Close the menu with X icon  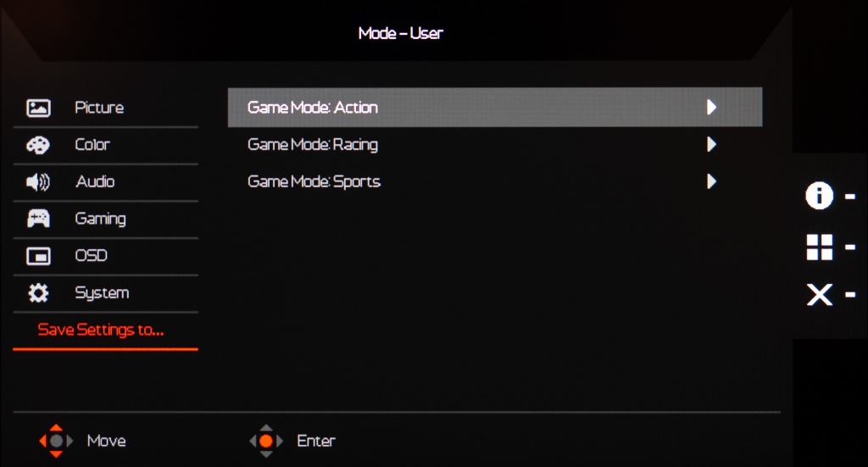(820, 294)
